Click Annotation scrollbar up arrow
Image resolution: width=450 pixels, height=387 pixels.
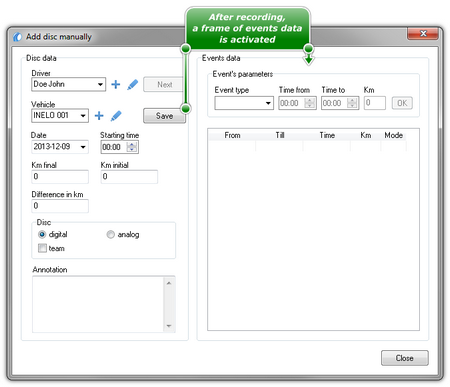169,283
